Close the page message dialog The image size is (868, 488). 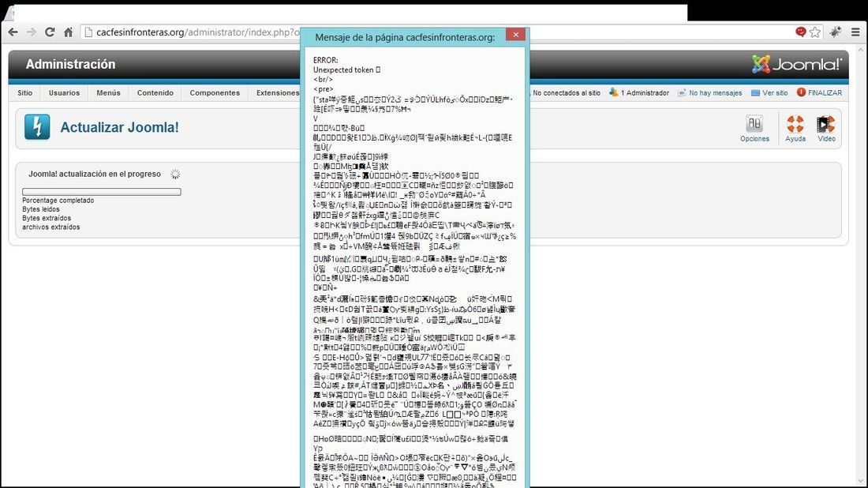coord(515,34)
